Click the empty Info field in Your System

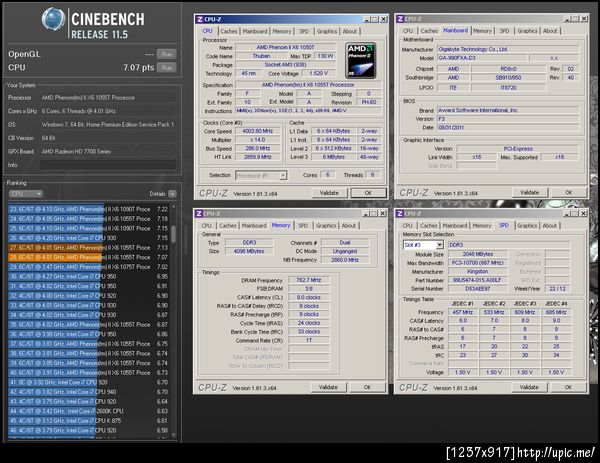[x=108, y=165]
